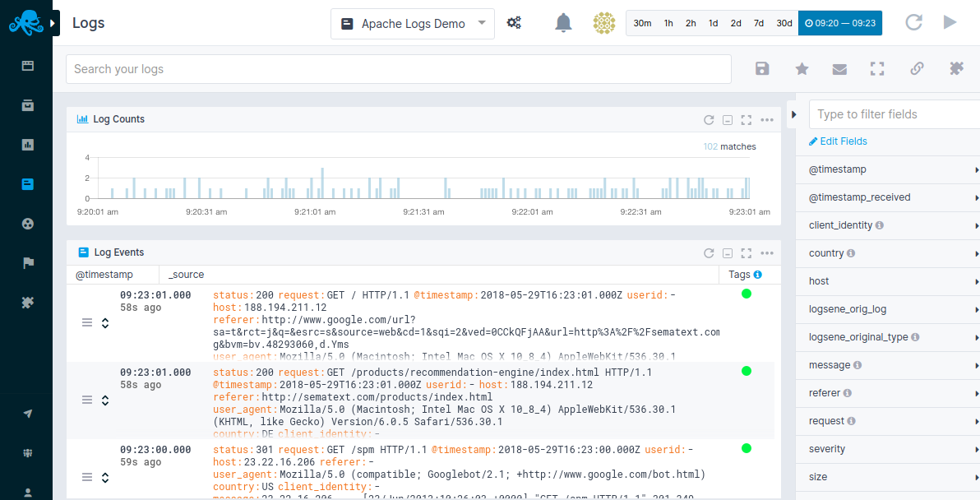Click the info icon next to request field
The width and height of the screenshot is (980, 500).
pos(851,421)
